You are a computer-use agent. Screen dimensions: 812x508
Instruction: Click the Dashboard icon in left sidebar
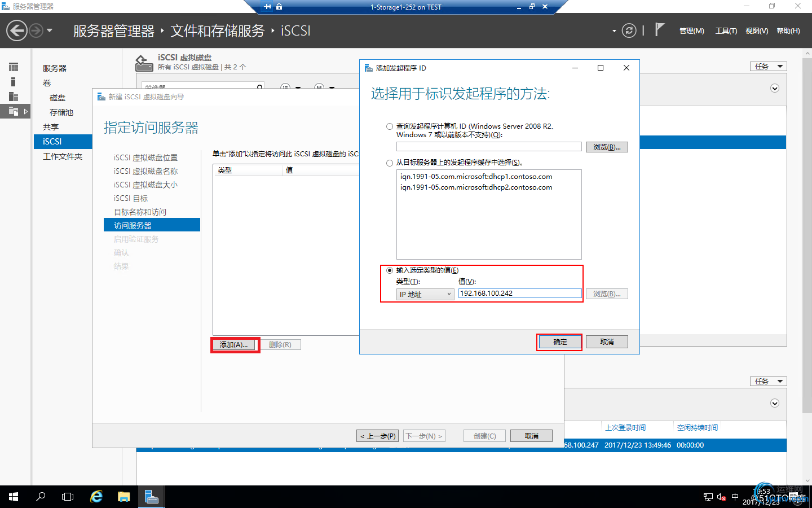pos(14,67)
